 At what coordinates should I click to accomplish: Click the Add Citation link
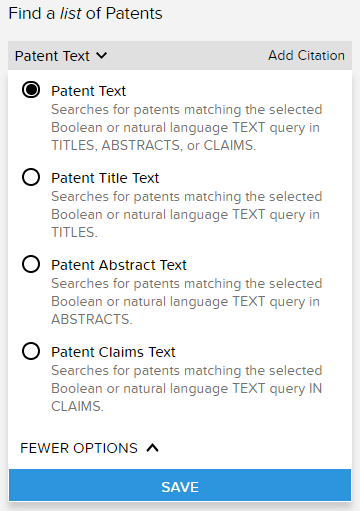point(306,55)
